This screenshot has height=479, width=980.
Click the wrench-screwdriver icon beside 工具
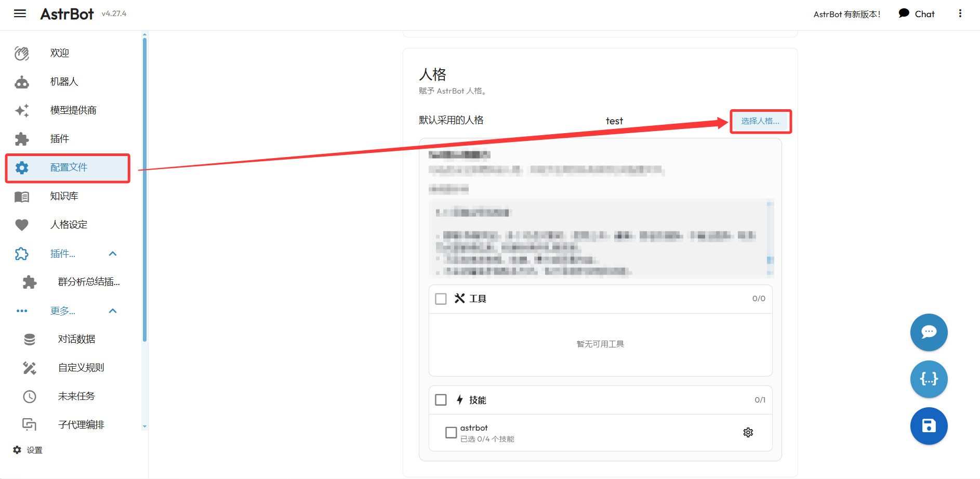point(460,298)
